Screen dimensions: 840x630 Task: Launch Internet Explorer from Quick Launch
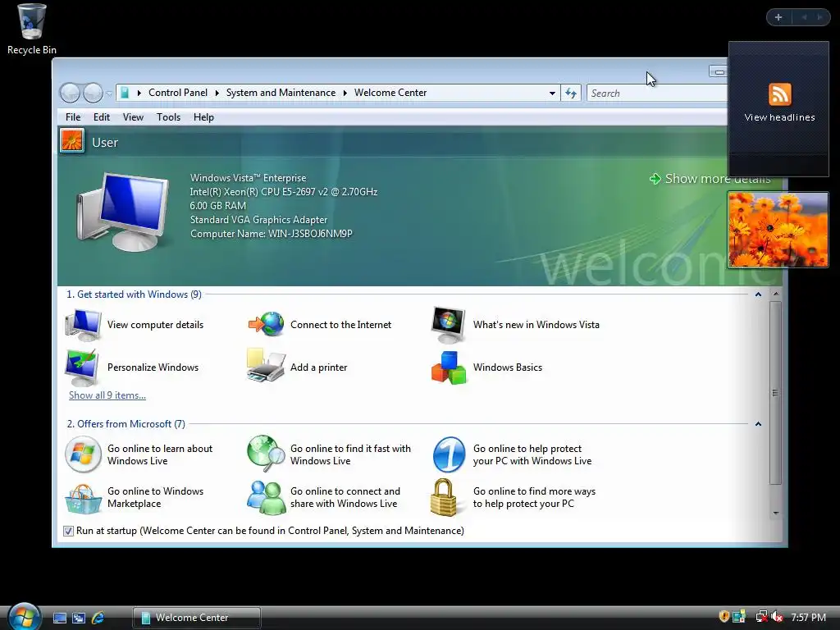pyautogui.click(x=98, y=618)
